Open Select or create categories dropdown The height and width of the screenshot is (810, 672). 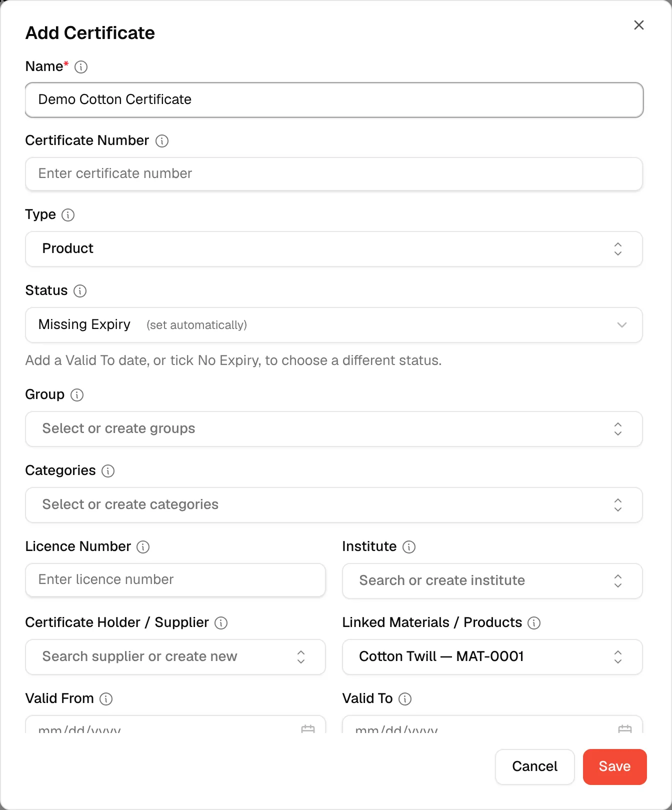coord(334,505)
